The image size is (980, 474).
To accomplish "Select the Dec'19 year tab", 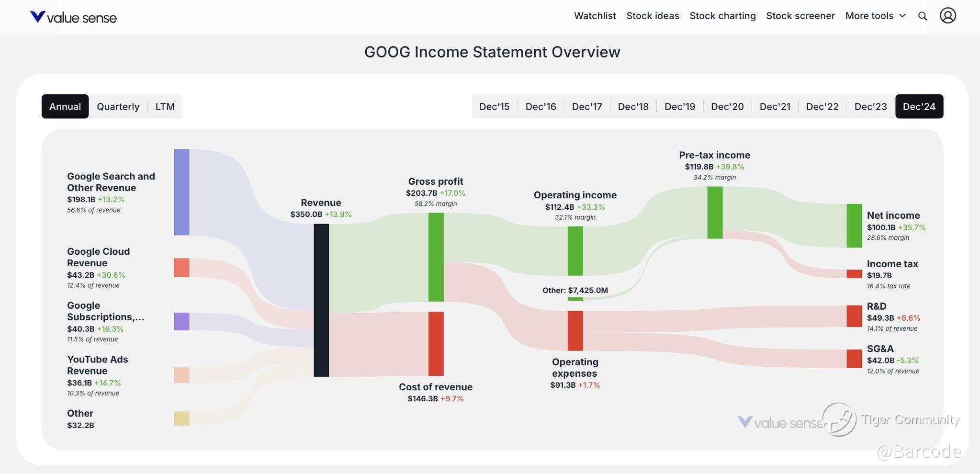I will (x=680, y=106).
